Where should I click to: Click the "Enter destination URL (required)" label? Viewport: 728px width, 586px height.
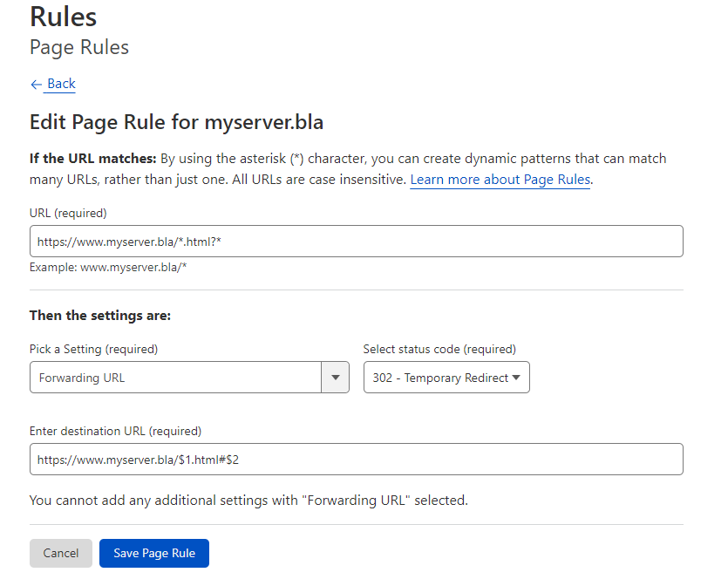[115, 431]
